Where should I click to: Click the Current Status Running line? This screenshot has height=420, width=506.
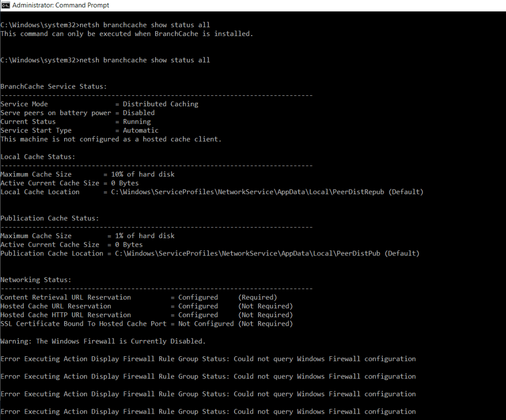(69, 121)
